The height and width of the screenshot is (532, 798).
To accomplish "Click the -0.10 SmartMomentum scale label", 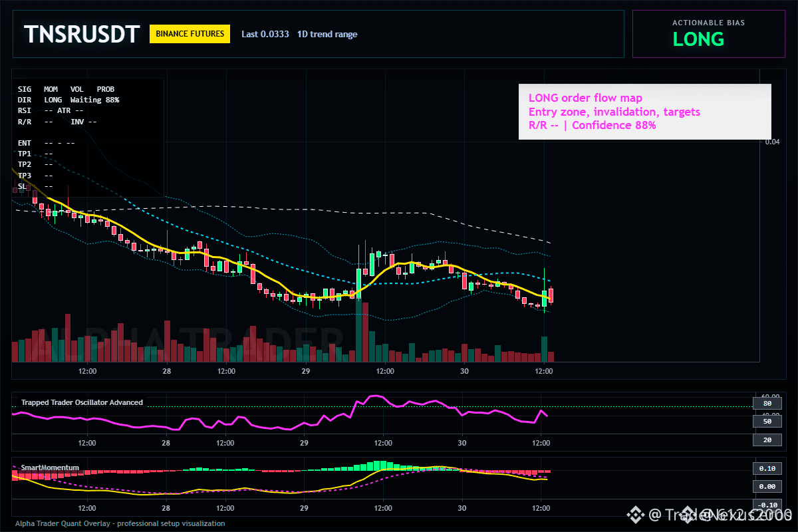I will (767, 504).
